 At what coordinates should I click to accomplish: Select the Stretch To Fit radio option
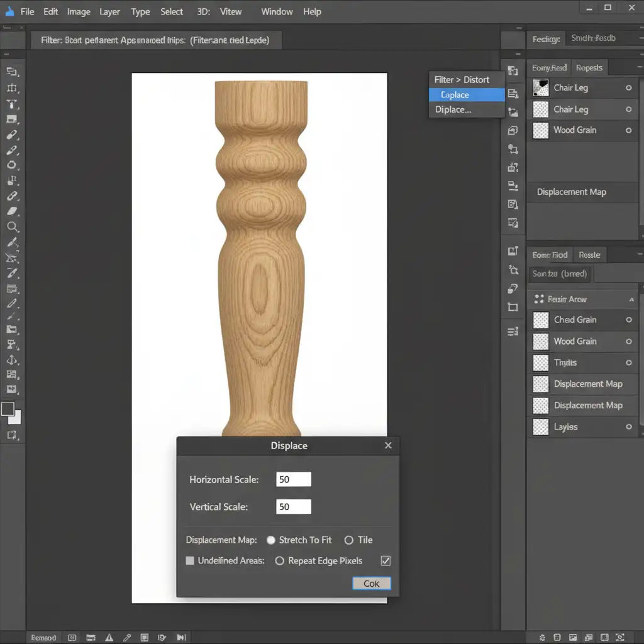click(x=271, y=540)
